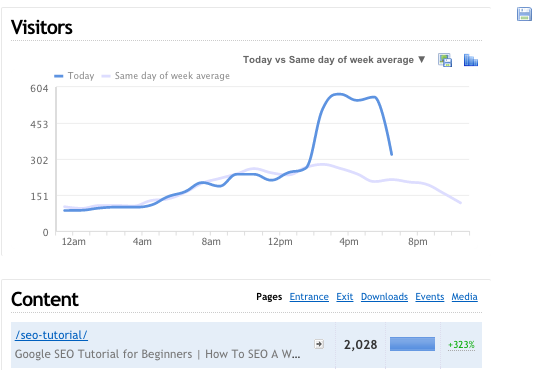Click the 8am x-axis label
Image resolution: width=539 pixels, height=370 pixels.
coord(211,242)
